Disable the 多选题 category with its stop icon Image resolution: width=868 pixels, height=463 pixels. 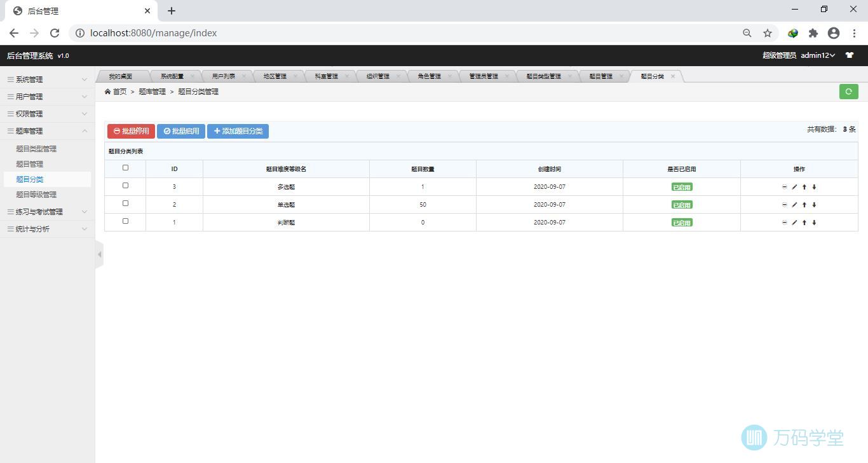[x=785, y=187]
